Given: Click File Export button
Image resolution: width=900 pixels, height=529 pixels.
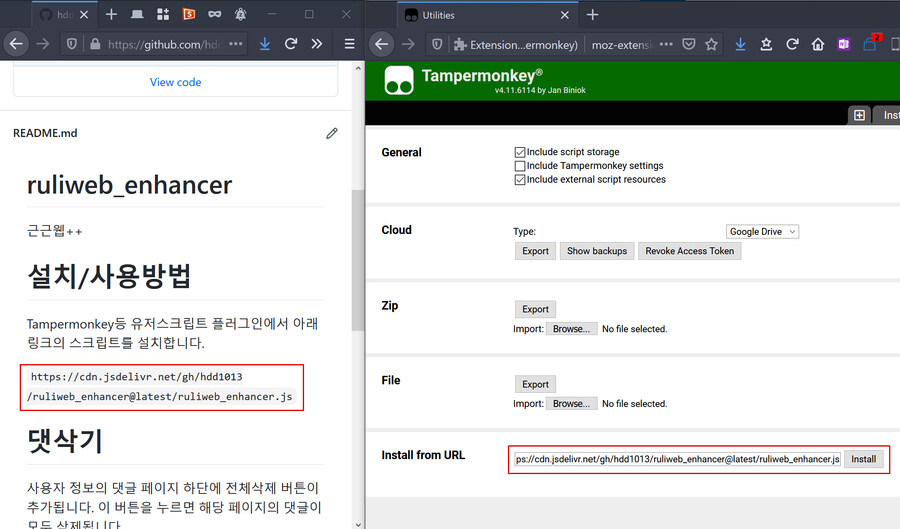Looking at the screenshot, I should [536, 384].
